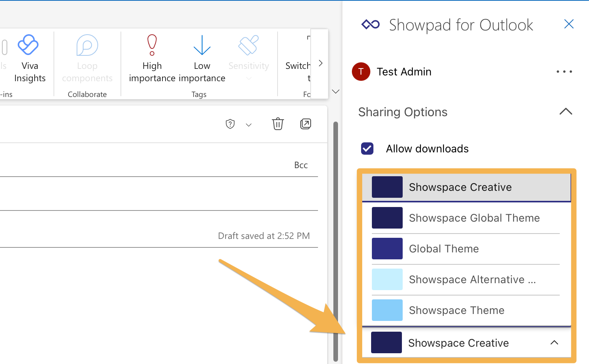
Task: Open Test Admin more options menu
Action: (564, 72)
